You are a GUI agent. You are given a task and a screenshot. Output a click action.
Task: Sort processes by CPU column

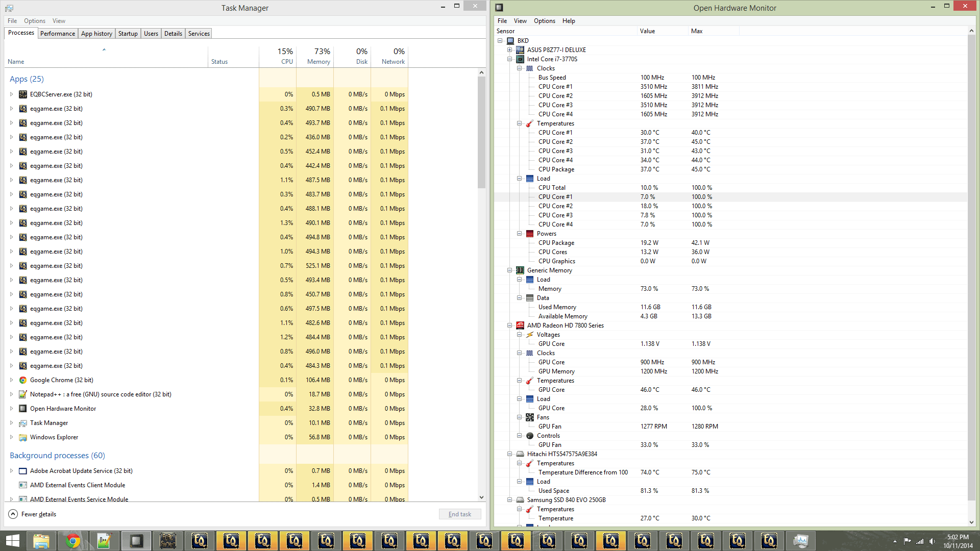(278, 56)
